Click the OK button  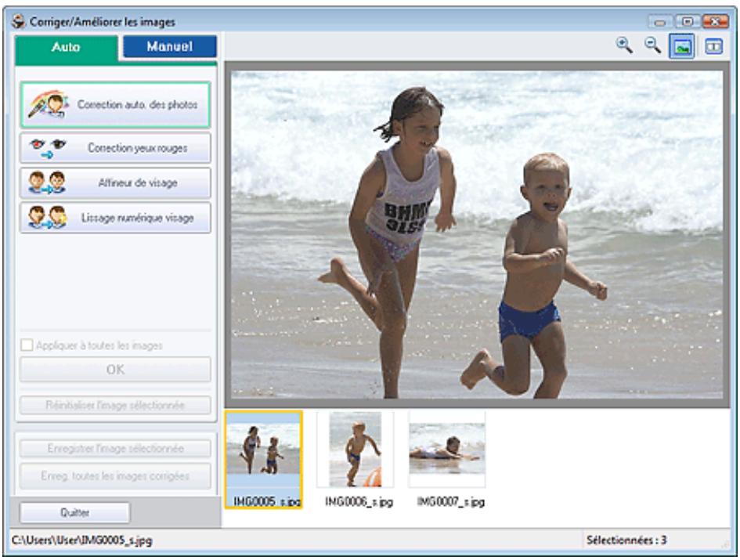[115, 369]
